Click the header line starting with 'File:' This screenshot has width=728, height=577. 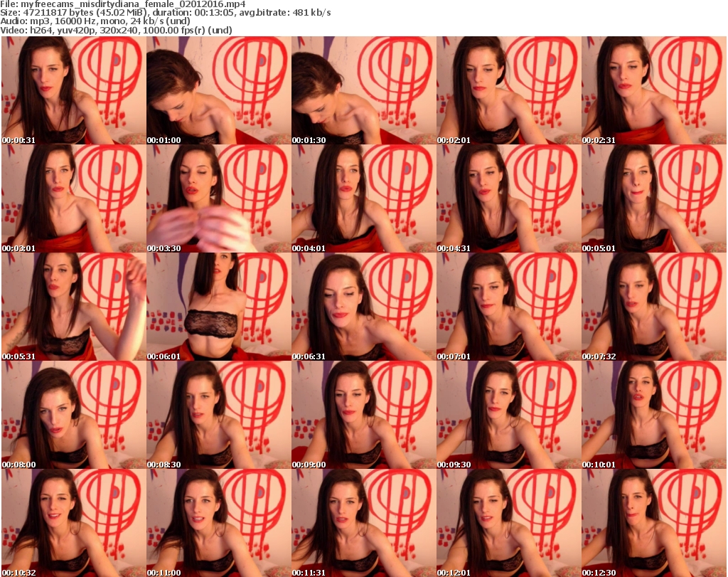pos(123,4)
